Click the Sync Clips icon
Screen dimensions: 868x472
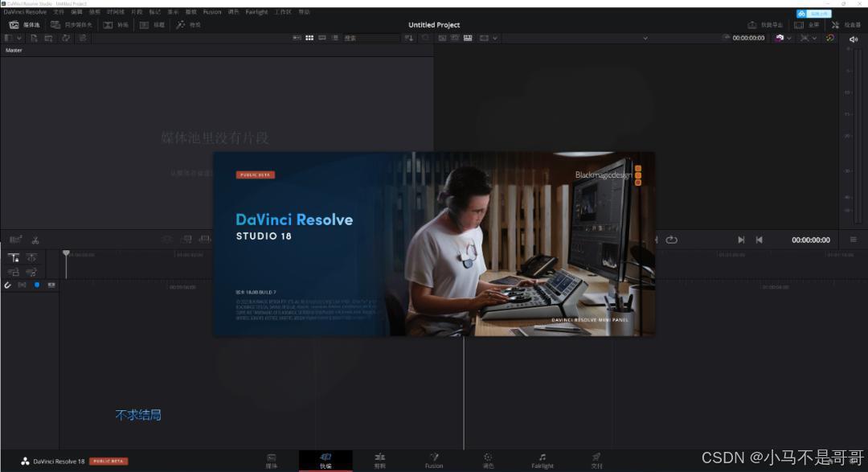pyautogui.click(x=66, y=39)
